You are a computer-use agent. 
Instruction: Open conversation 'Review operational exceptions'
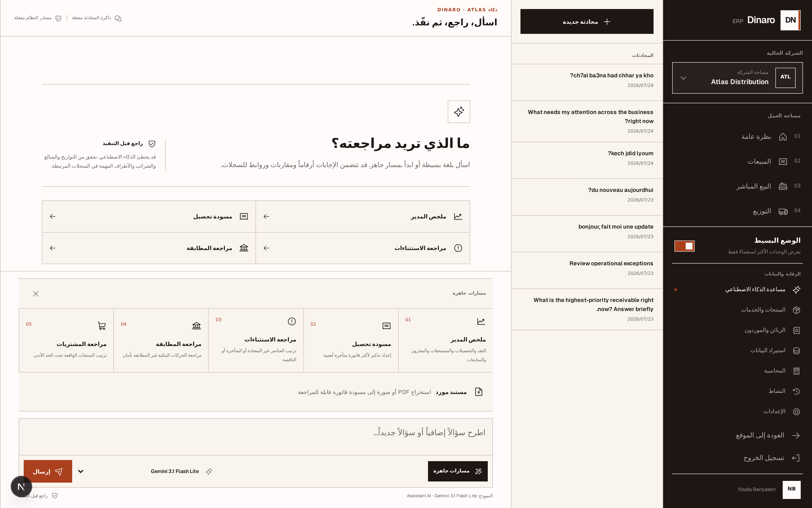587,270
